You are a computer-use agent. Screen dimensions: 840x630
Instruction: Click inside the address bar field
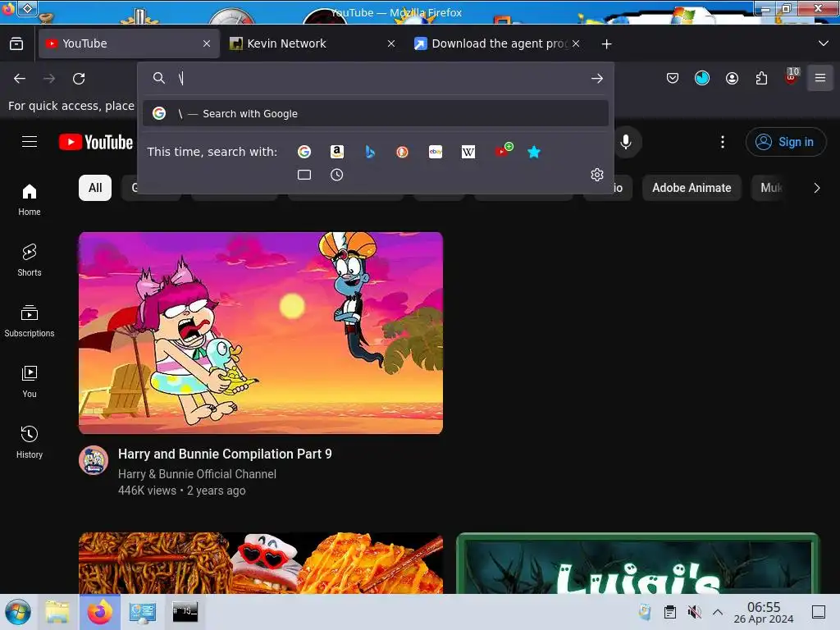(375, 78)
